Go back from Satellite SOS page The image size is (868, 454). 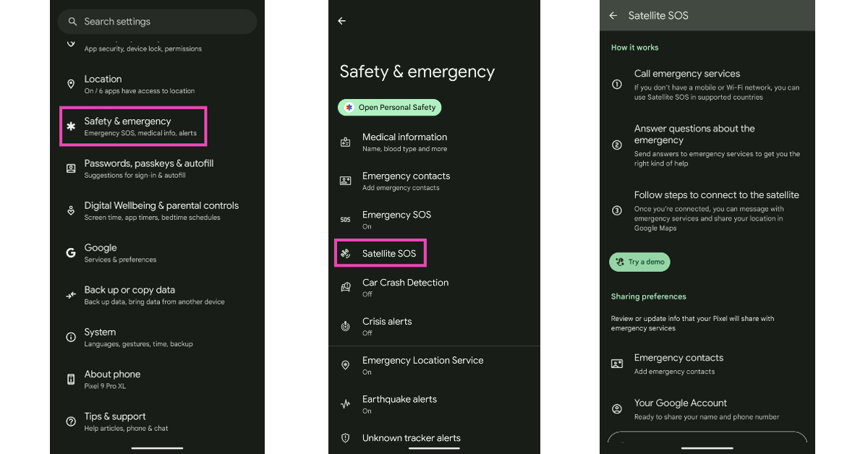613,15
